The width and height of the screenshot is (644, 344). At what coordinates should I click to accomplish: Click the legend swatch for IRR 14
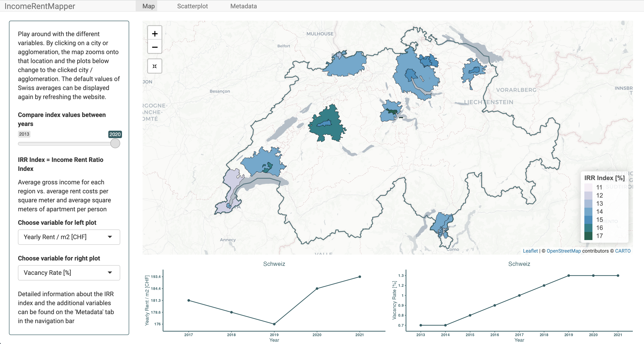(x=588, y=212)
